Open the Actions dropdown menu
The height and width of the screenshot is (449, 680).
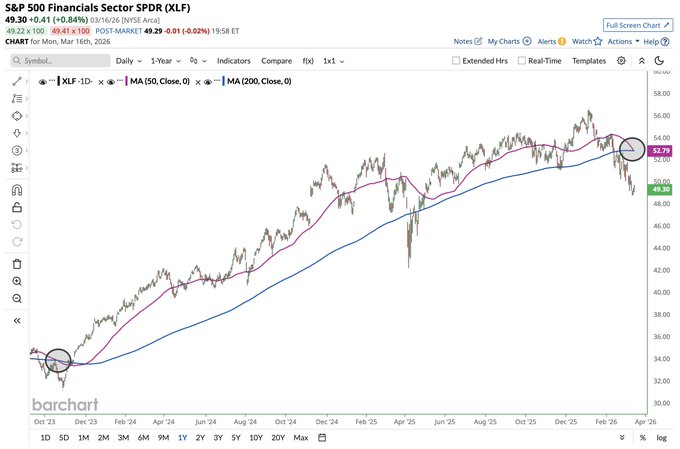[x=624, y=42]
